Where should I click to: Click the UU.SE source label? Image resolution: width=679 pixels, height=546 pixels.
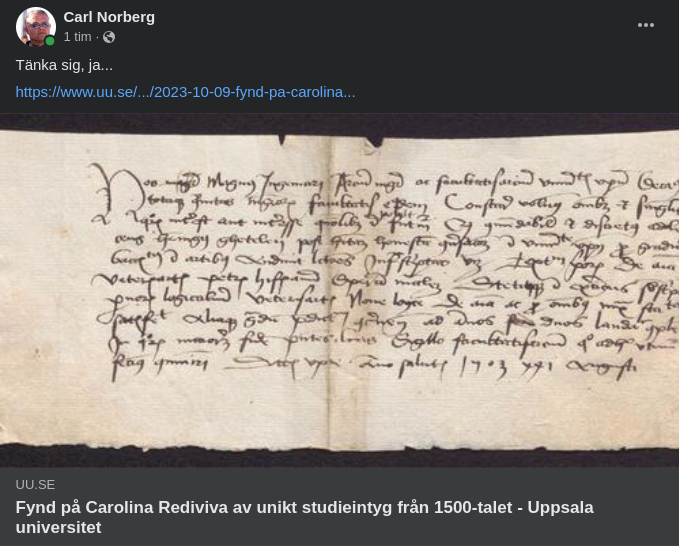[x=36, y=485]
